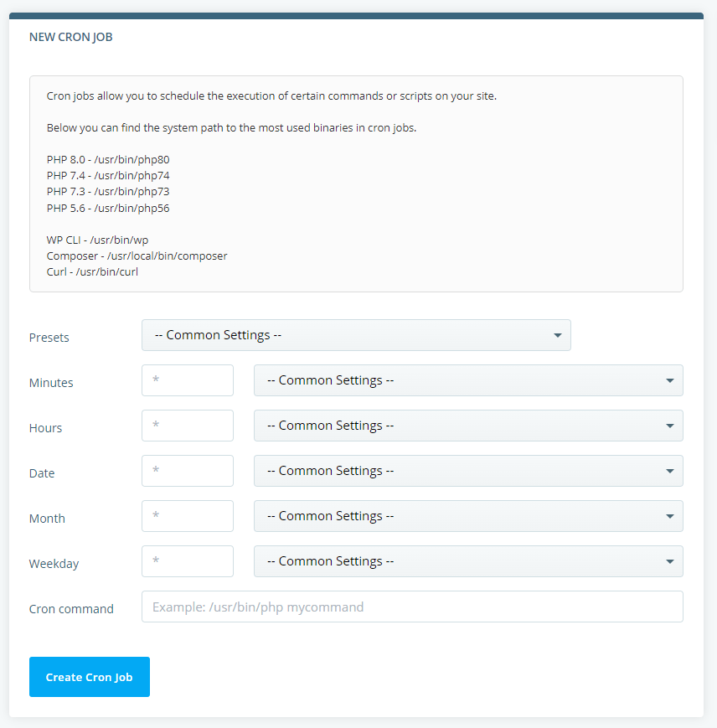Screen dimensions: 717x728
Task: Click inside the Month value field
Action: (187, 516)
